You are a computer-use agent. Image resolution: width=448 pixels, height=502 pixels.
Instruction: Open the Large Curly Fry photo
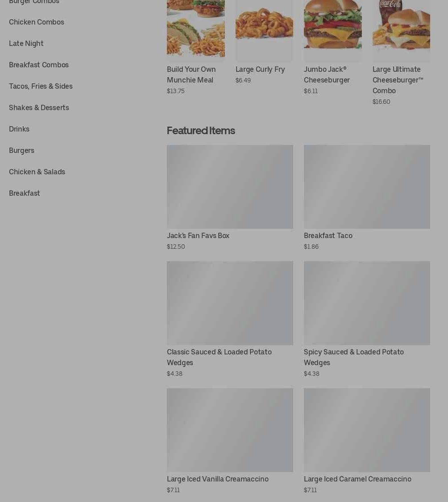[264, 29]
